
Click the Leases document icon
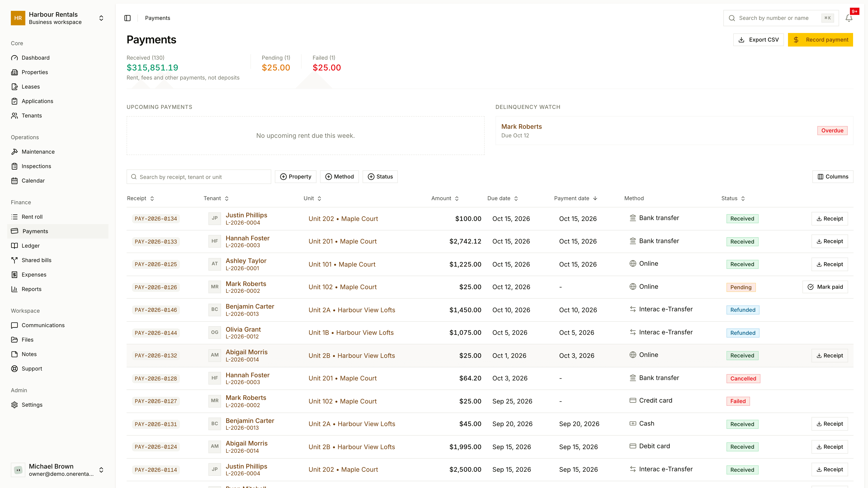14,87
